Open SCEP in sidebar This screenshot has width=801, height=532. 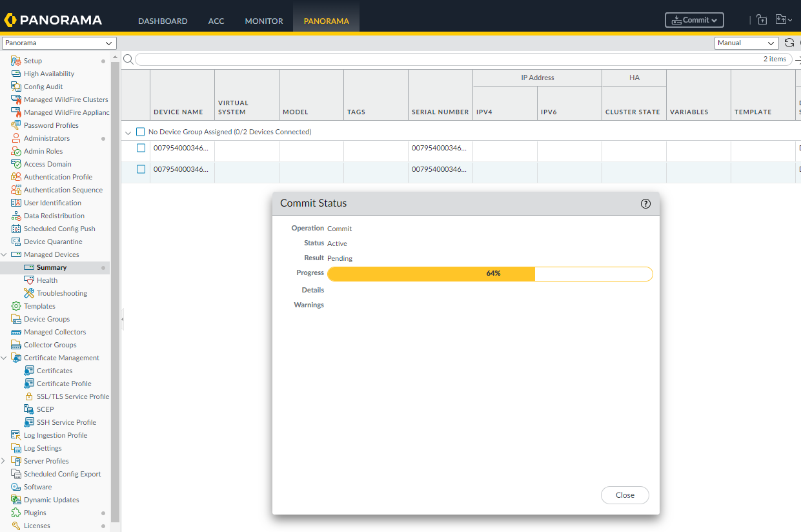click(x=45, y=409)
